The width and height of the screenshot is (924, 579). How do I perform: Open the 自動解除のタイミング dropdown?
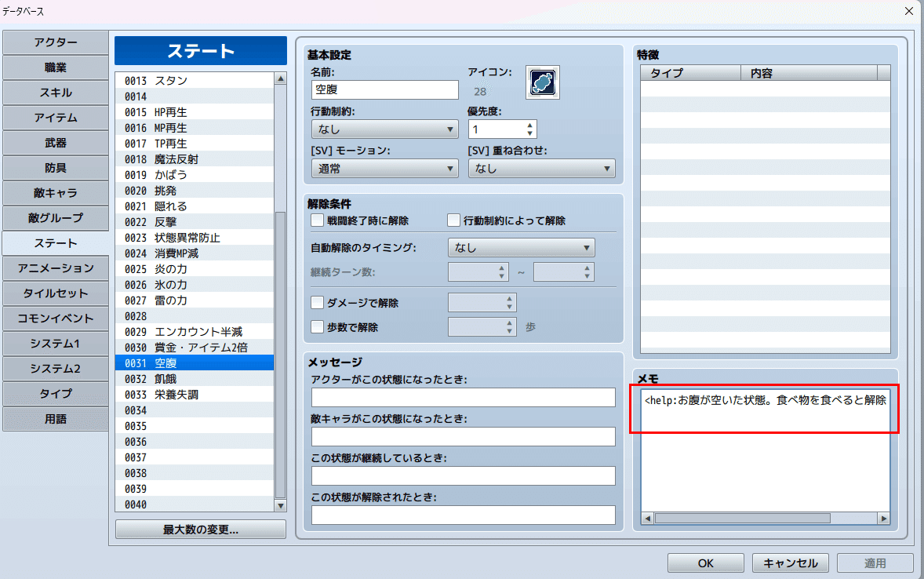(522, 248)
